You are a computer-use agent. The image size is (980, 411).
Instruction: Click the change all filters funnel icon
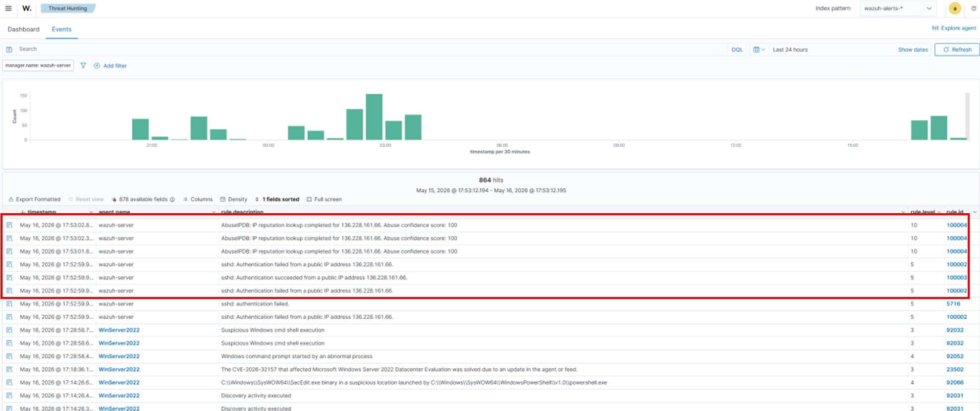tap(83, 65)
